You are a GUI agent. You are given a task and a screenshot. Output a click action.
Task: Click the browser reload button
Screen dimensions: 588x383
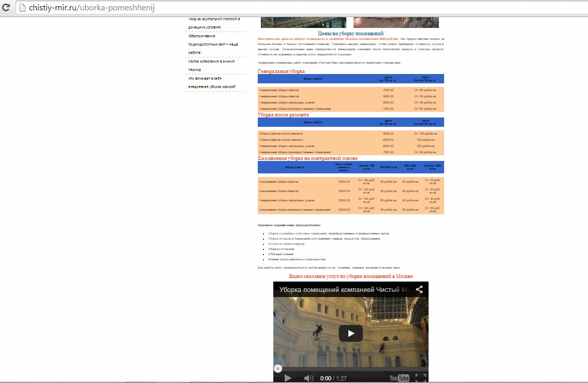point(6,7)
